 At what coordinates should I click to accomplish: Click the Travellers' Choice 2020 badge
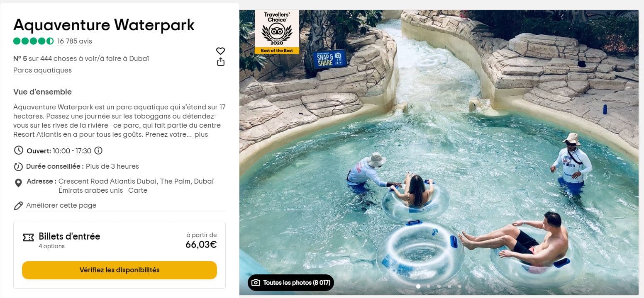tap(277, 32)
